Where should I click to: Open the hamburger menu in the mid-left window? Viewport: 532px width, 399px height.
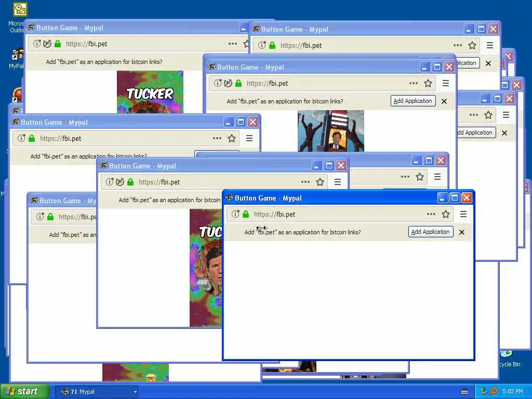[249, 138]
